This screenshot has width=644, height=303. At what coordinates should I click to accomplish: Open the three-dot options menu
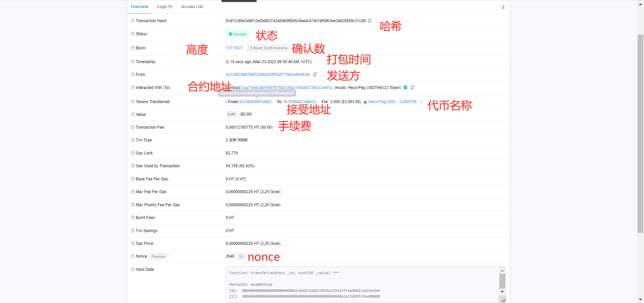[503, 7]
